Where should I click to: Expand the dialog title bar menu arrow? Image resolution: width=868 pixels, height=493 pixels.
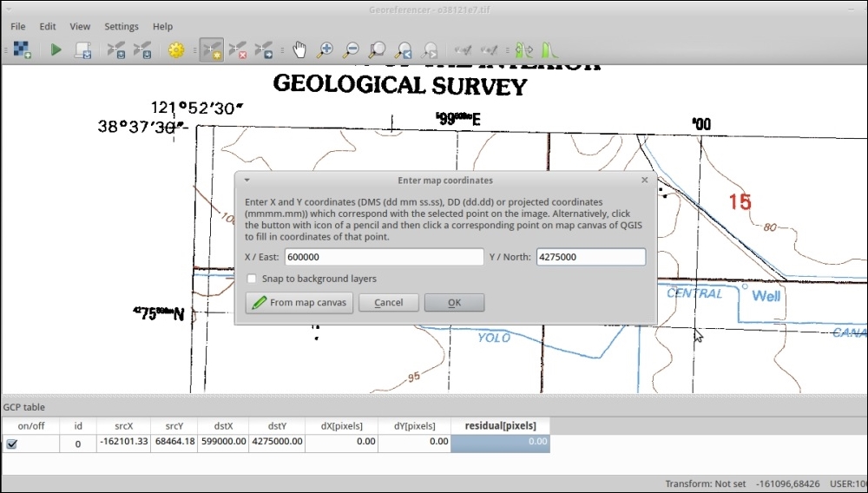pos(247,181)
